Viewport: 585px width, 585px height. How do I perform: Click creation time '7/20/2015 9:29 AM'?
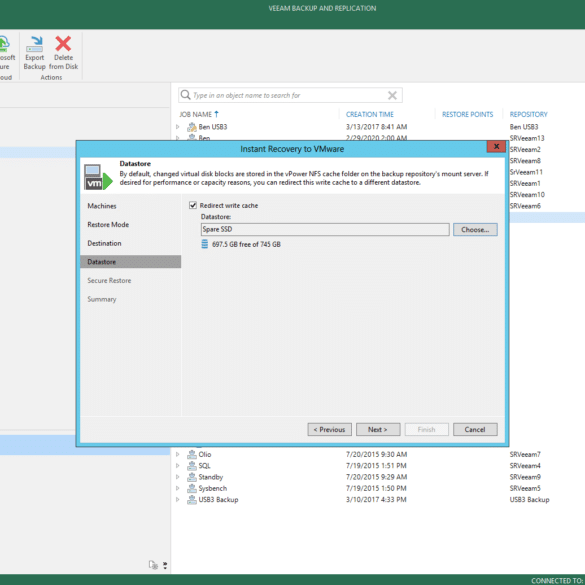[x=376, y=477]
